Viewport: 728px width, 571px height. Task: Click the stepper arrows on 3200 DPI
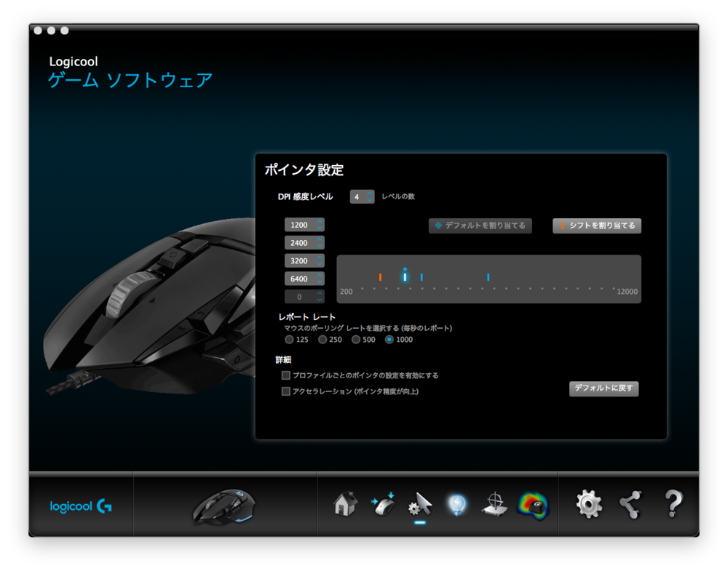[x=320, y=260]
